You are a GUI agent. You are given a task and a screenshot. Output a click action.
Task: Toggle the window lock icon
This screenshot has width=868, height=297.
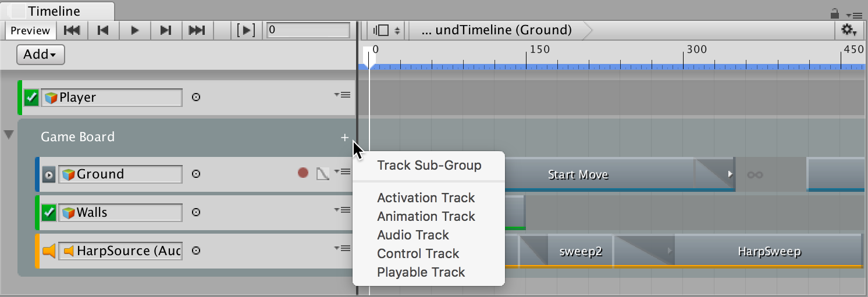pos(834,13)
